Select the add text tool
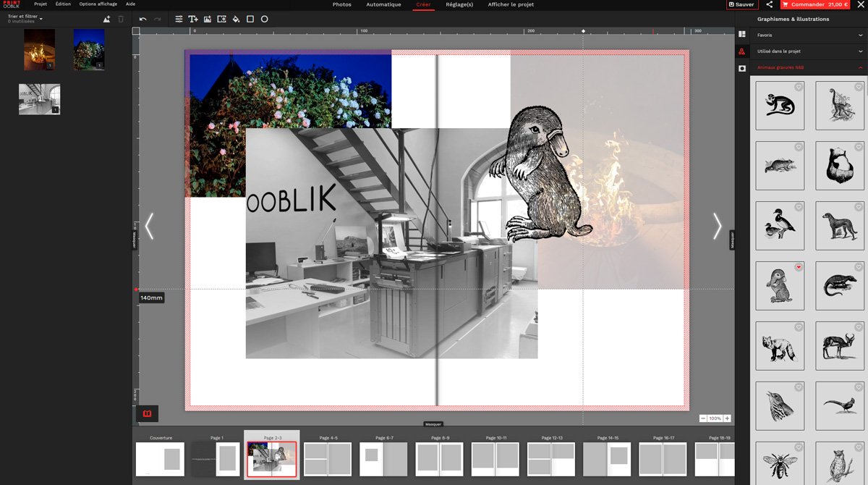Image resolution: width=868 pixels, height=485 pixels. (193, 19)
